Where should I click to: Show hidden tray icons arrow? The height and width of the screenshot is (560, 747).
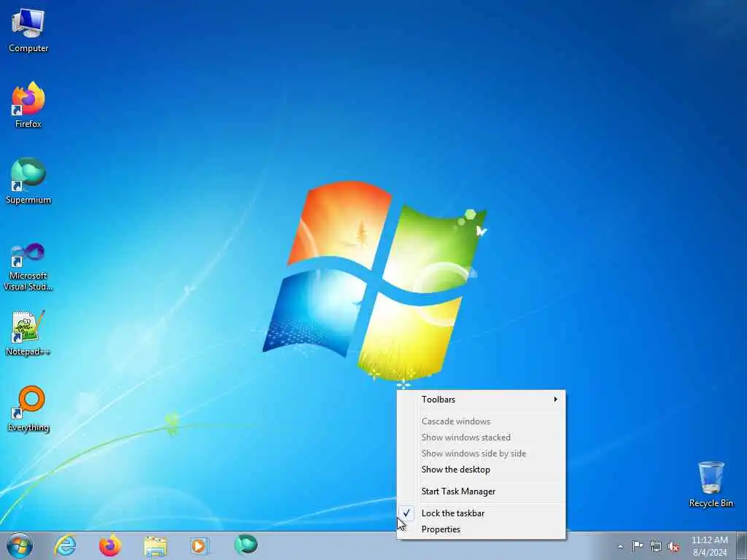point(620,546)
